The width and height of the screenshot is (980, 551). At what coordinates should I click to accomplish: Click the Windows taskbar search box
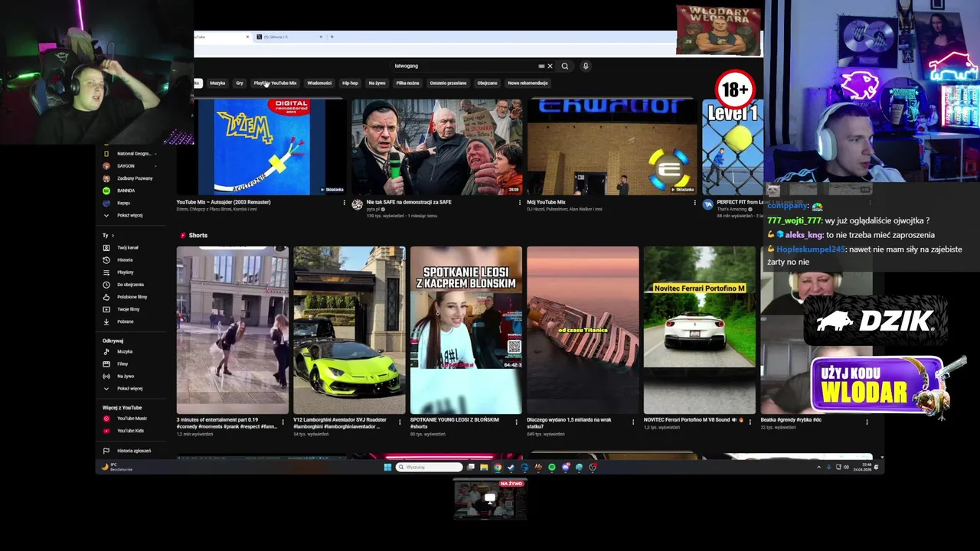[x=430, y=467]
